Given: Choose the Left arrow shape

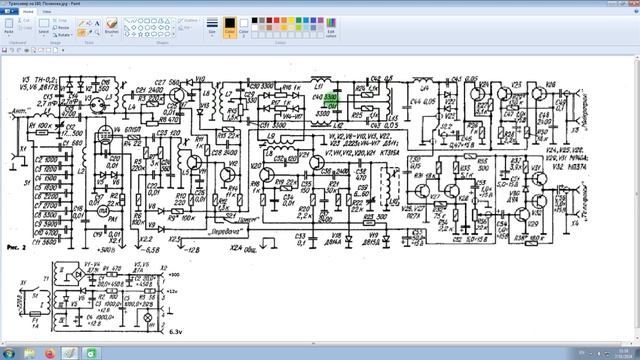Looking at the screenshot, I should pos(161,28).
